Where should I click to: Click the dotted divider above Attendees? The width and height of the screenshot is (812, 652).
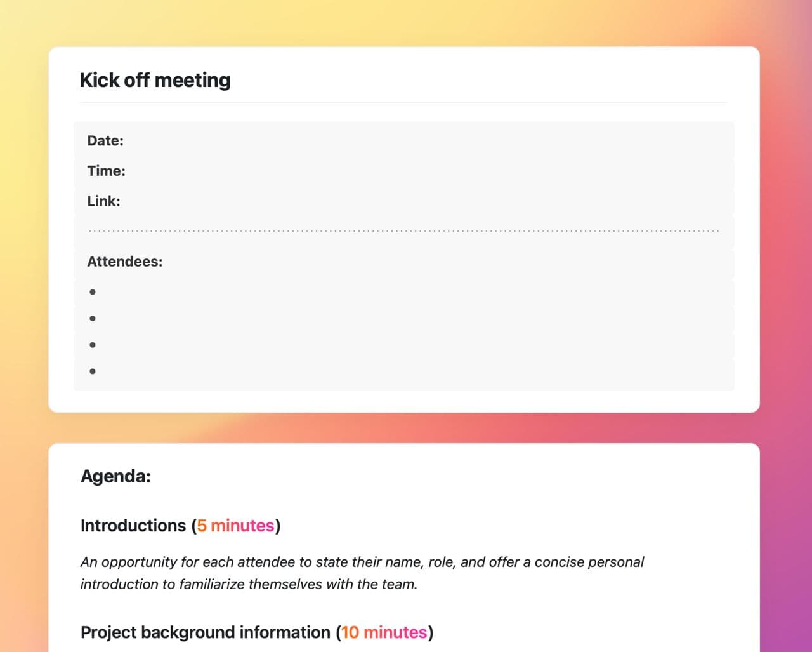pyautogui.click(x=403, y=231)
